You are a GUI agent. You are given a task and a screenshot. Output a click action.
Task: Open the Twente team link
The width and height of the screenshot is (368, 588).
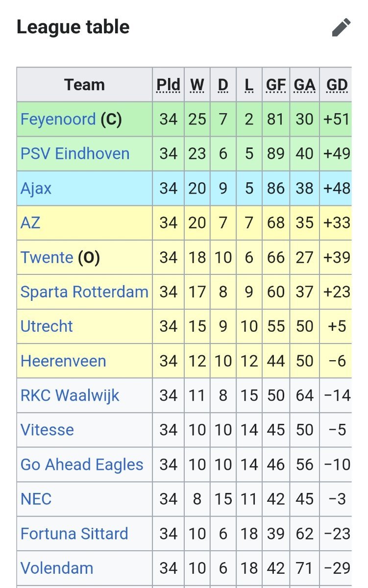click(x=47, y=257)
